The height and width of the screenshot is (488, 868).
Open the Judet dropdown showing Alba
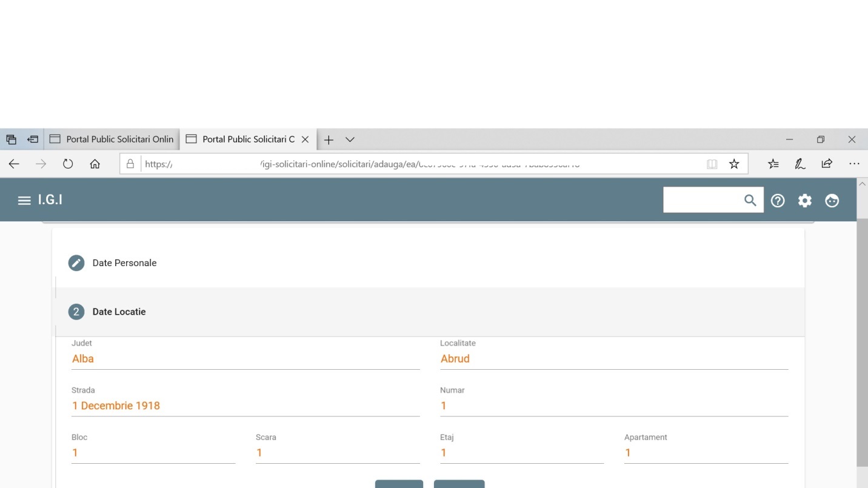click(x=245, y=358)
